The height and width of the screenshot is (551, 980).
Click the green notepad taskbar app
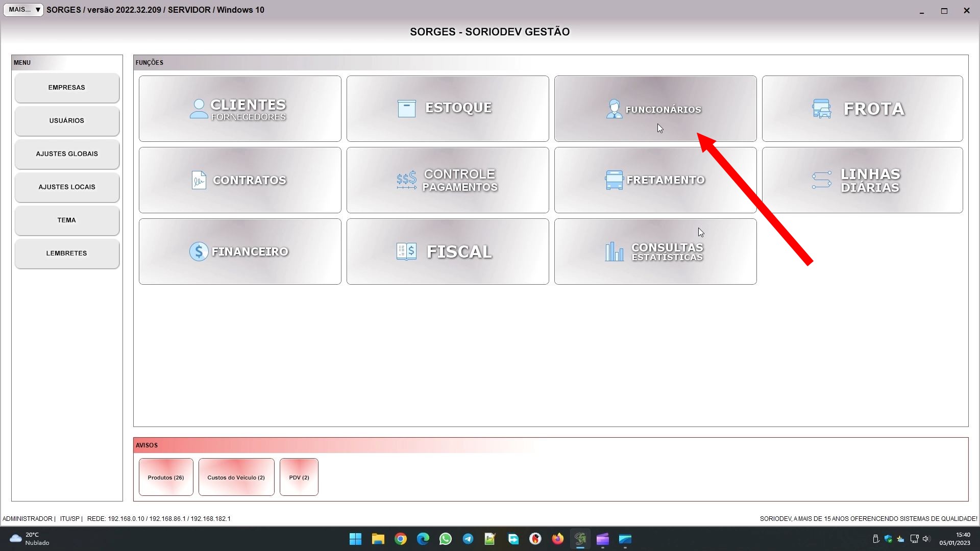pos(491,539)
